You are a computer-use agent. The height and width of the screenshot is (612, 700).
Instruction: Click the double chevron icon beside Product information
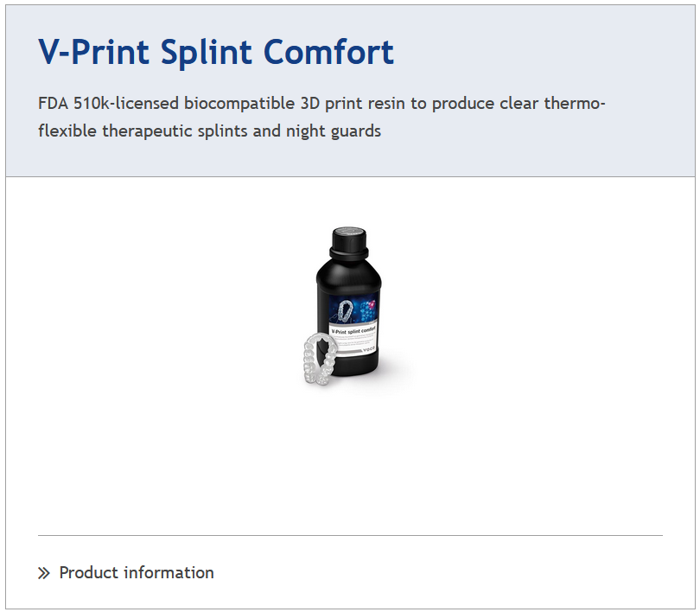pyautogui.click(x=44, y=573)
